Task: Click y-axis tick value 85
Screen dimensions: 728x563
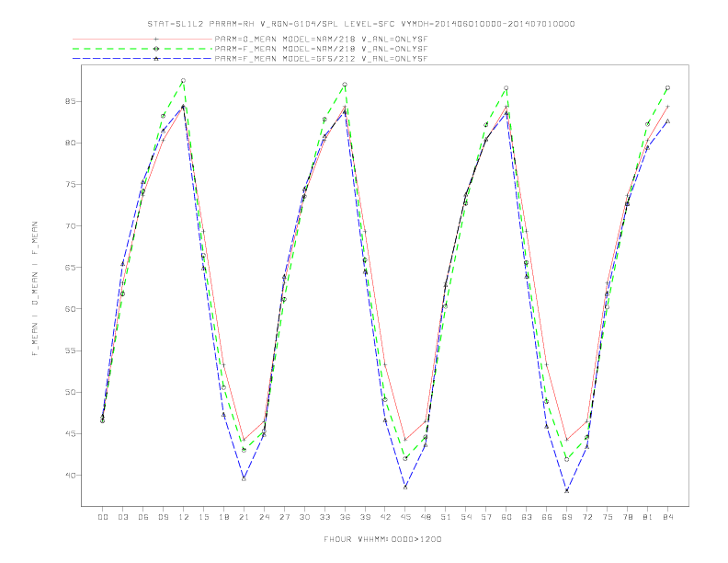Action: (x=71, y=101)
